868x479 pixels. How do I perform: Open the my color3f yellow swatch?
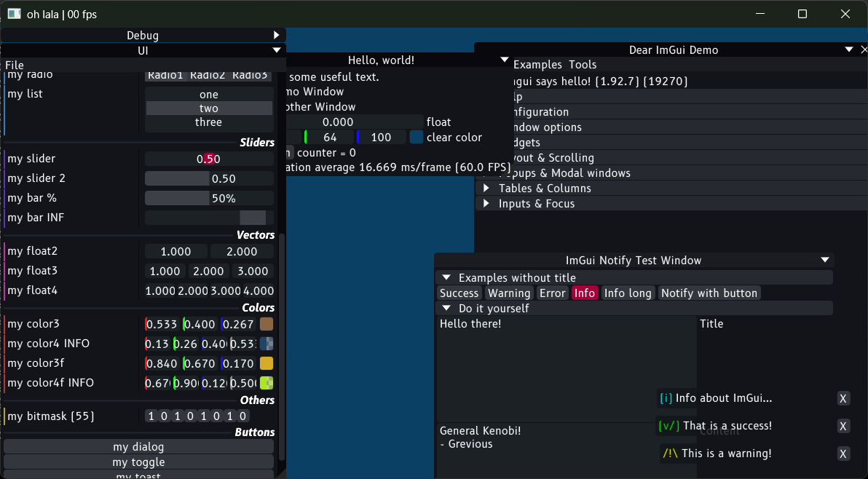coord(267,363)
